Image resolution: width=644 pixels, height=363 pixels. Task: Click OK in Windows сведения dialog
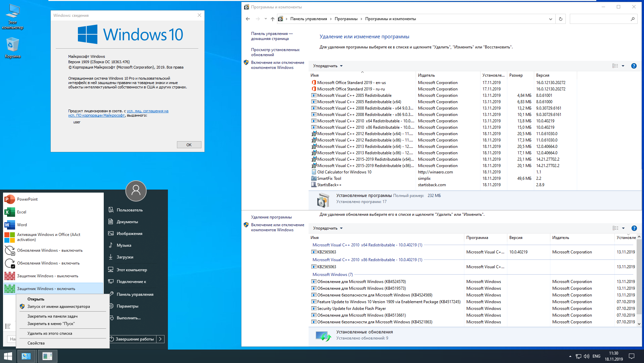(x=189, y=145)
